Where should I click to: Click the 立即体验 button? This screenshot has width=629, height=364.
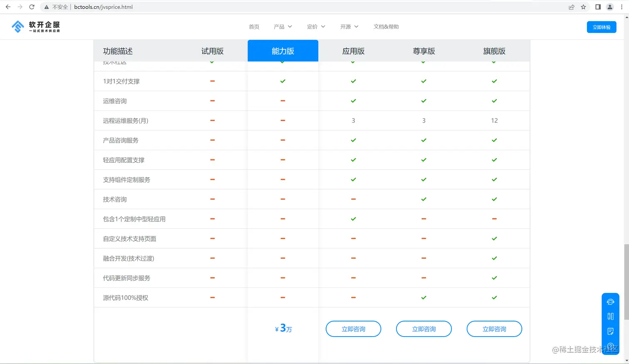point(602,27)
